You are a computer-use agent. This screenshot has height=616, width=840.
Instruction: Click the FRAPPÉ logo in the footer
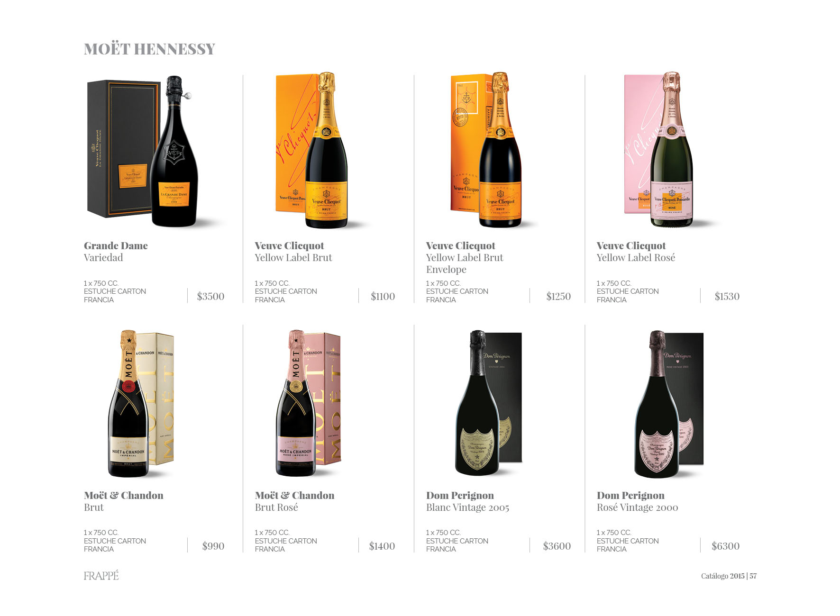(101, 576)
